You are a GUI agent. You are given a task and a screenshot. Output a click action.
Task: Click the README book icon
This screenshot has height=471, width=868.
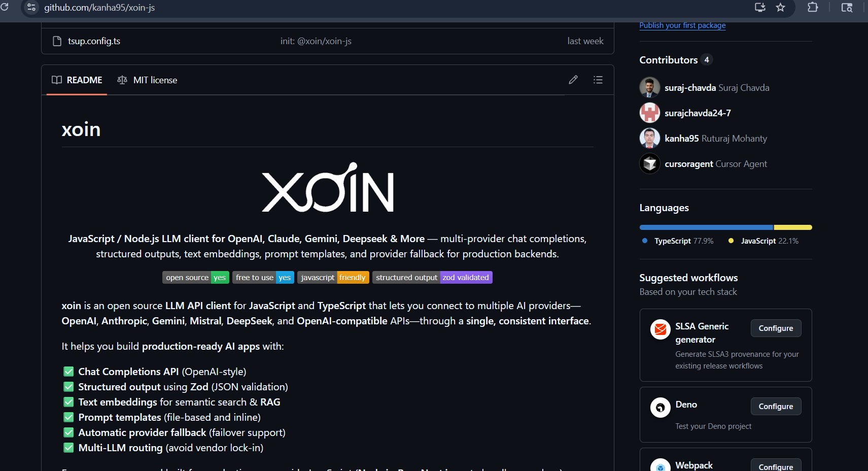click(57, 80)
